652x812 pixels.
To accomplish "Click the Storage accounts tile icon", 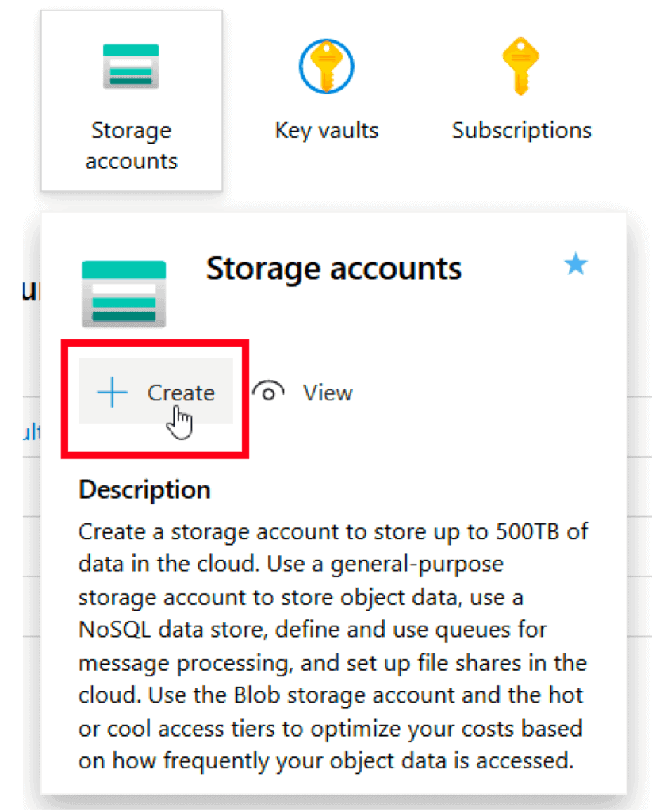I will [131, 67].
